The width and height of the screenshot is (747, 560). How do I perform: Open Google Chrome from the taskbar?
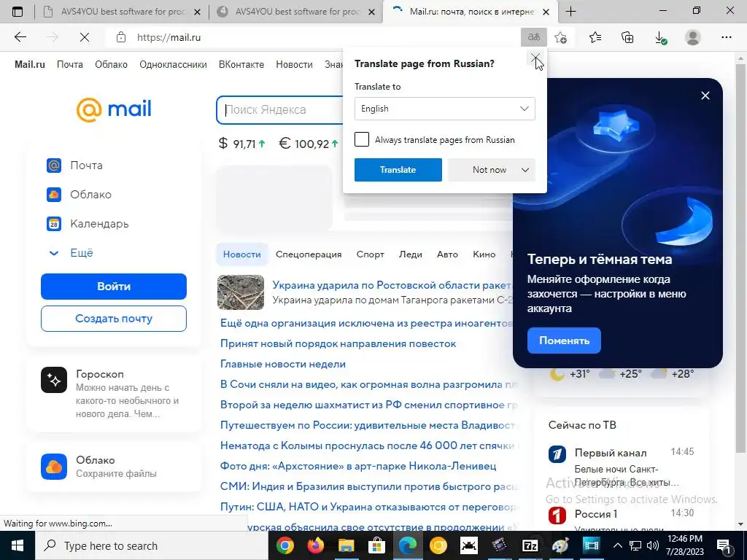click(285, 545)
